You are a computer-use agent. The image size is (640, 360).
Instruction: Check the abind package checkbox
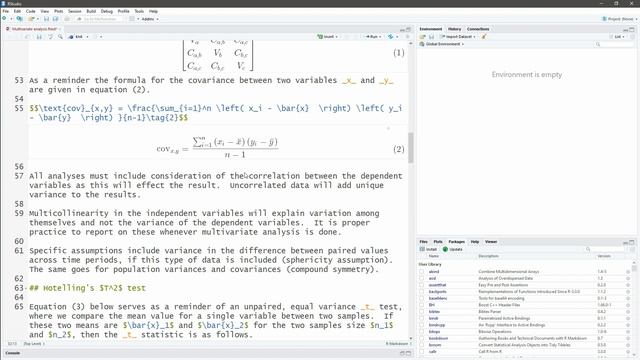click(422, 272)
